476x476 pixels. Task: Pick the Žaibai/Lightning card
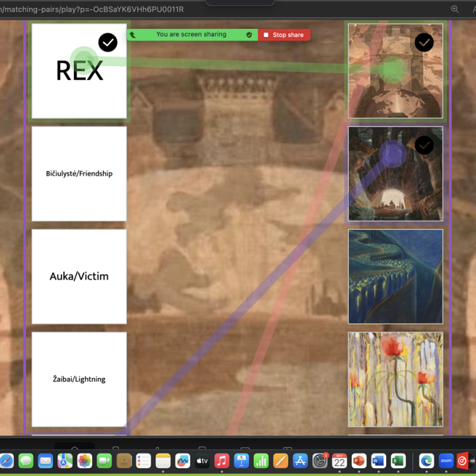point(79,379)
